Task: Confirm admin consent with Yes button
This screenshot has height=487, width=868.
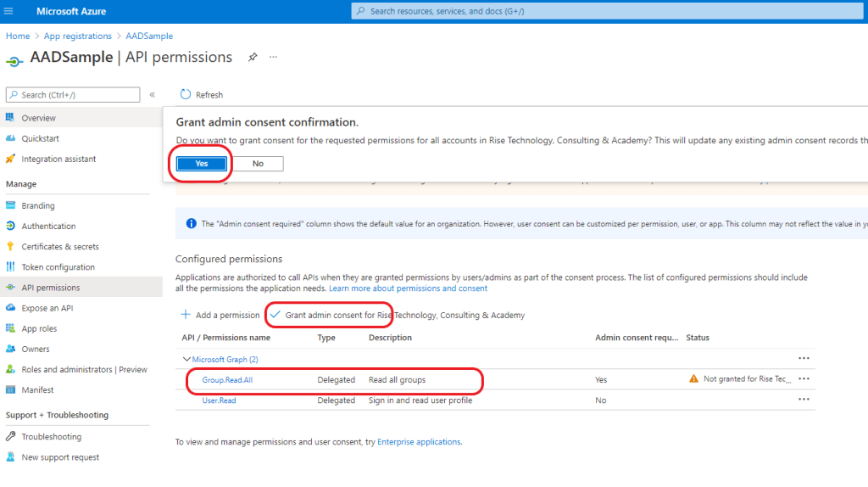Action: coord(201,164)
